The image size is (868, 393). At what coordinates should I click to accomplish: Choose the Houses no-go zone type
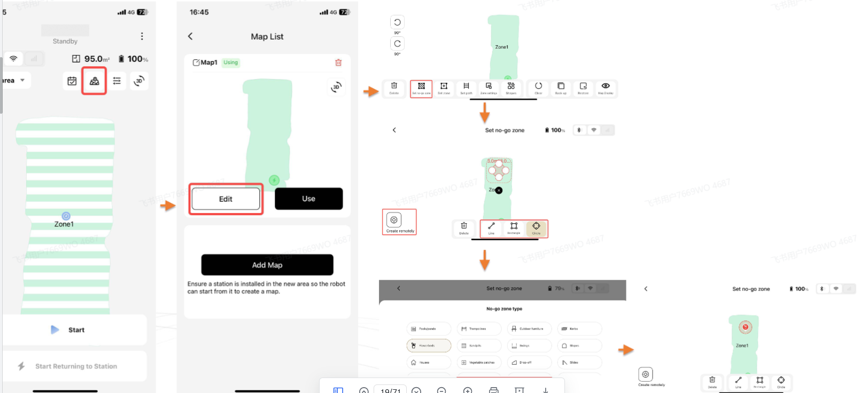(429, 362)
